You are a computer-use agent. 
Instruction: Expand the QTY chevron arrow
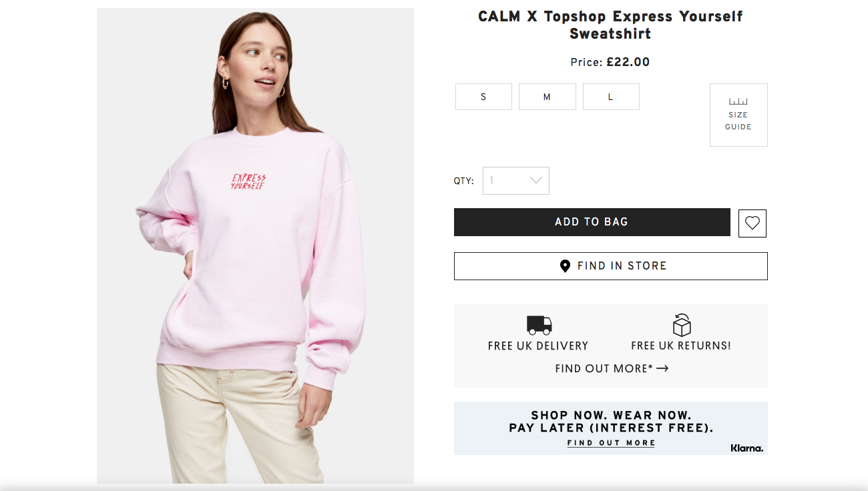(535, 181)
